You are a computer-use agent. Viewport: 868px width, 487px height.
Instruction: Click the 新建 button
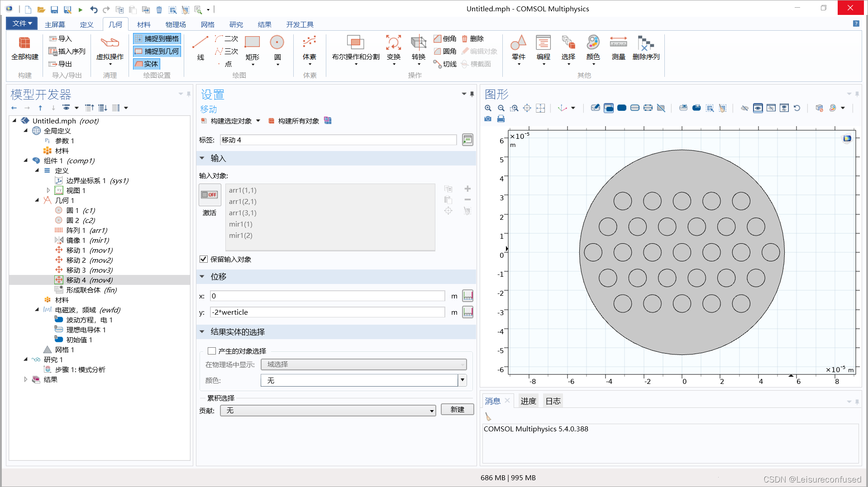point(458,409)
